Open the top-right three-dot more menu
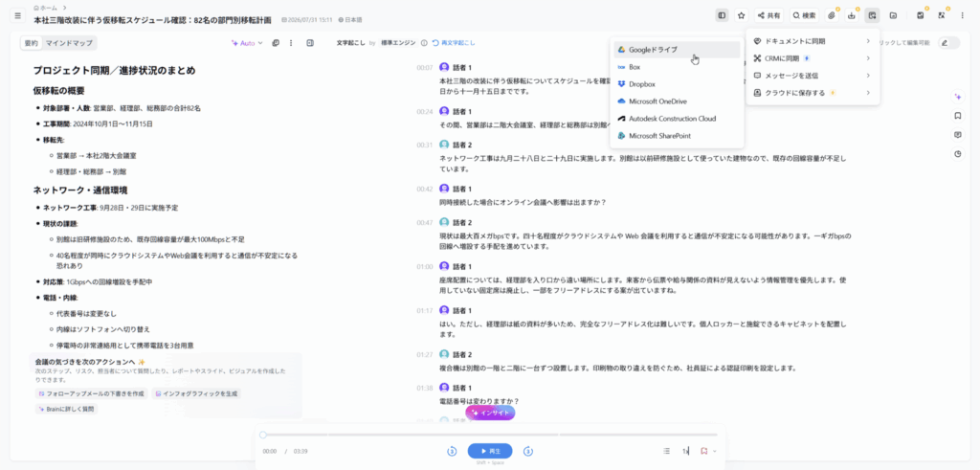Screen dimensions: 980x470 [x=963, y=15]
